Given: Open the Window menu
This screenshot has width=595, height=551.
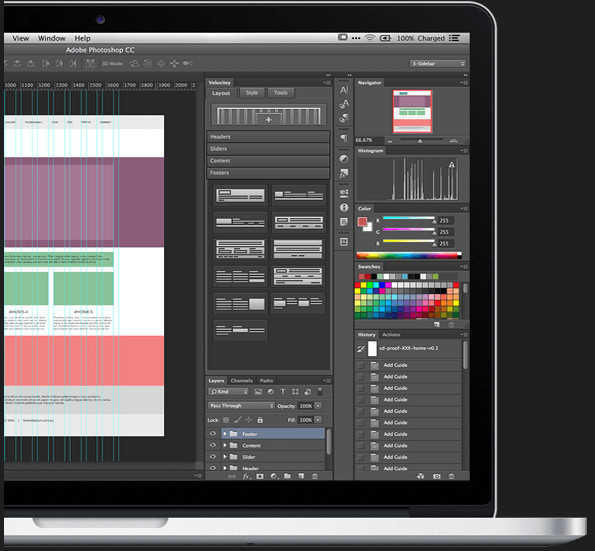Looking at the screenshot, I should pyautogui.click(x=52, y=38).
